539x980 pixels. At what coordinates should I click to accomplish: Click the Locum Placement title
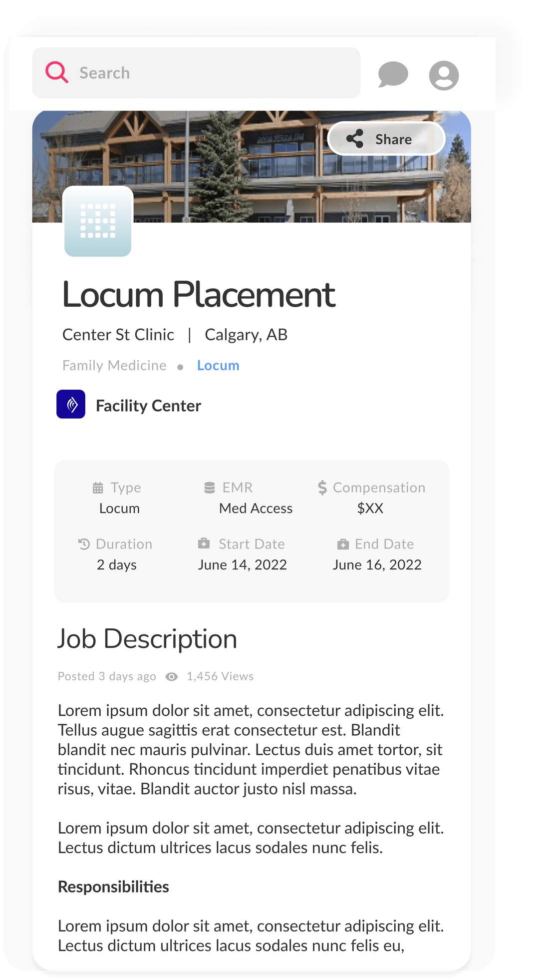click(x=199, y=295)
